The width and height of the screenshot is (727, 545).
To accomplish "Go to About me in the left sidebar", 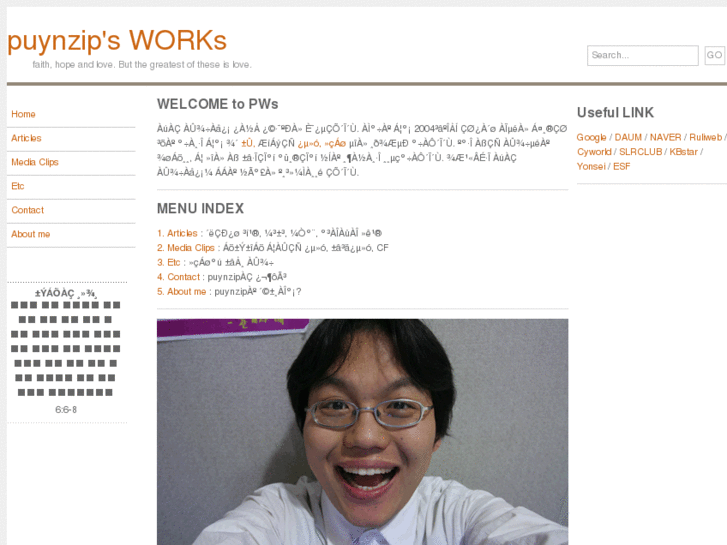I will coord(30,234).
